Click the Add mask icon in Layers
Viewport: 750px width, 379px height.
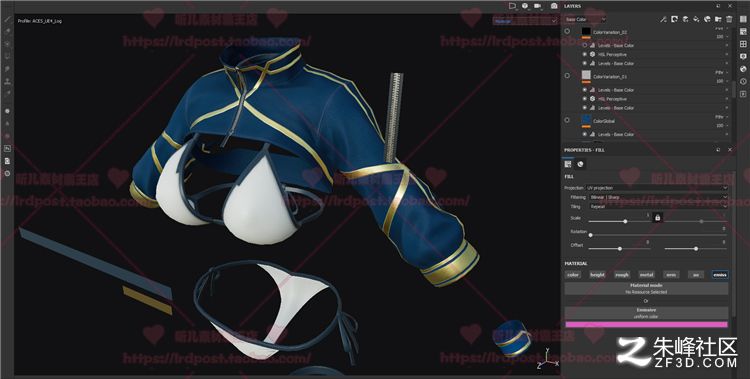(674, 19)
